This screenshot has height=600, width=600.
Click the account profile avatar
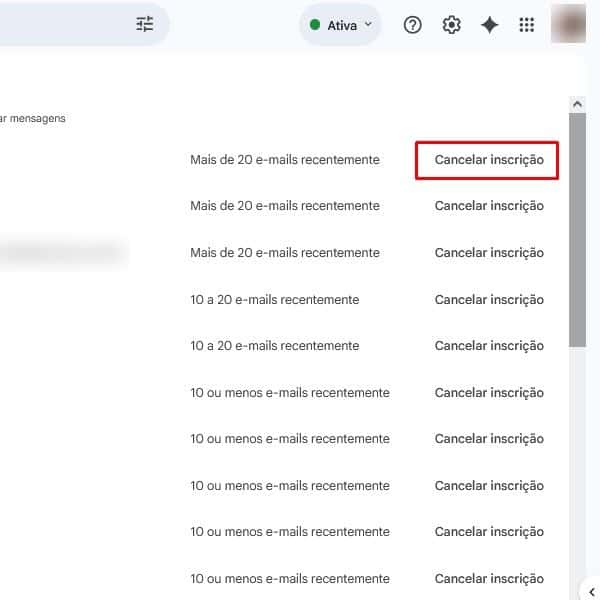pyautogui.click(x=568, y=24)
